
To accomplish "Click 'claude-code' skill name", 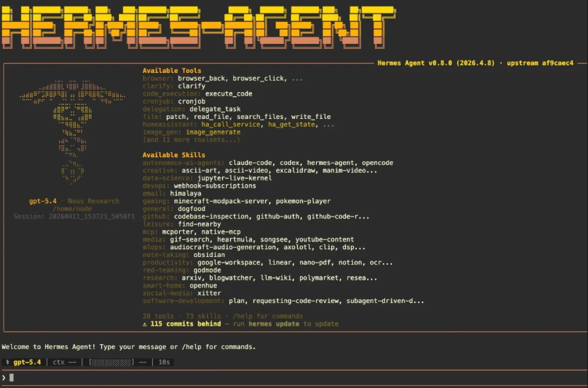I will 250,163.
